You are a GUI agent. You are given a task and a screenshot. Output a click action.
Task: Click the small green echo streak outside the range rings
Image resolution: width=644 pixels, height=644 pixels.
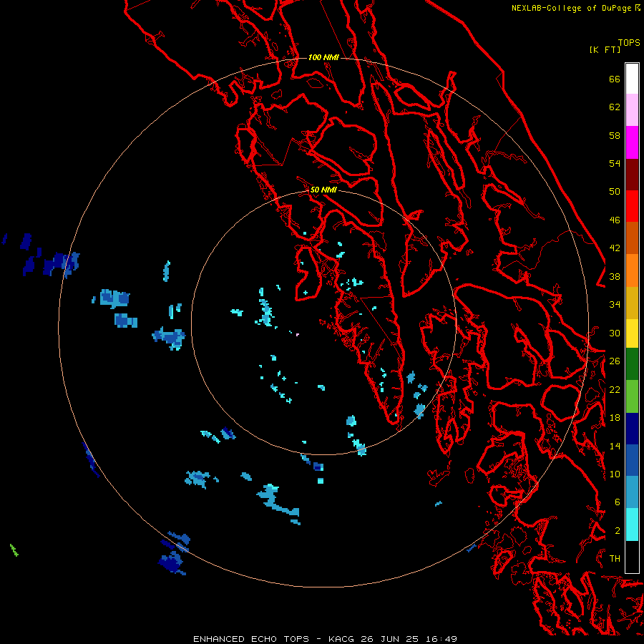(14, 550)
